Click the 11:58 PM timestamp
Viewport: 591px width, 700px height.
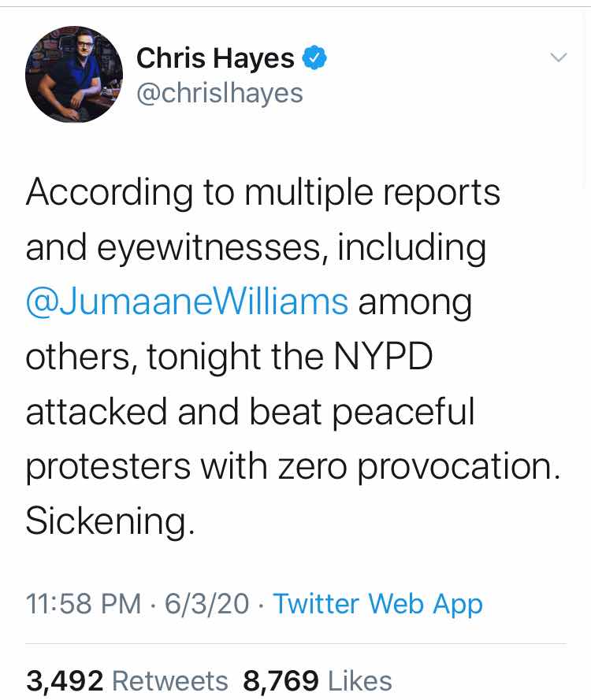pos(84,604)
